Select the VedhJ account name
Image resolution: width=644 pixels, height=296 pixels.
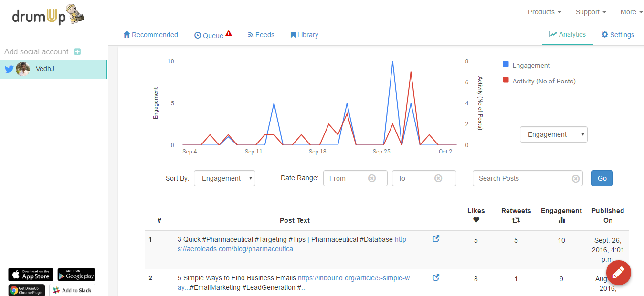coord(45,69)
